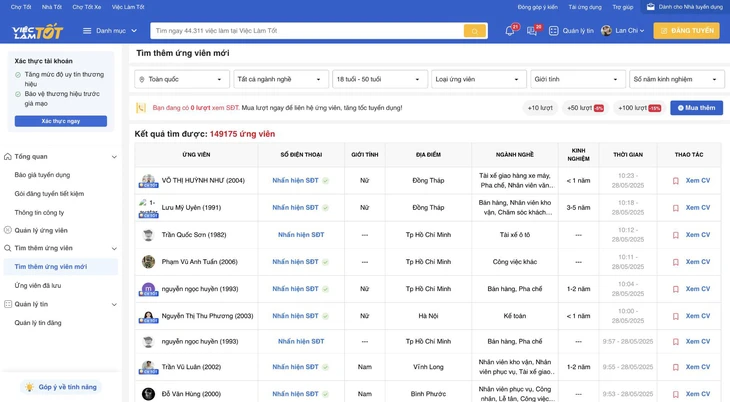Click the phone icon in purchase banner
Screen dimensions: 730x402
(x=141, y=108)
